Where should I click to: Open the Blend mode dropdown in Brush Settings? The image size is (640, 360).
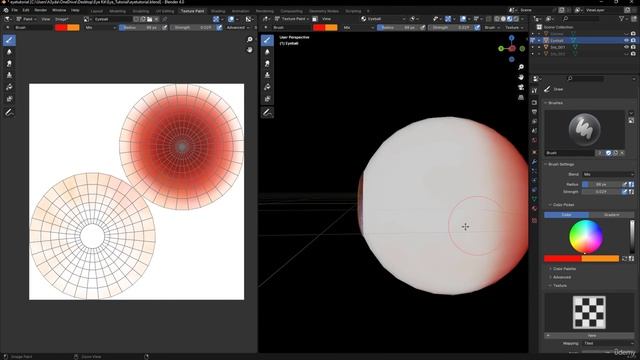[x=608, y=174]
